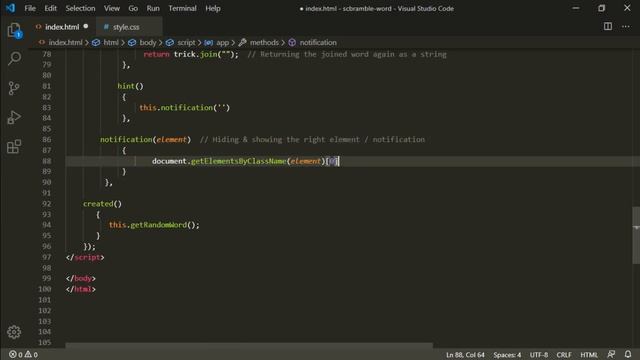Click the closing body tag on line 99
The image size is (640, 360).
80,278
